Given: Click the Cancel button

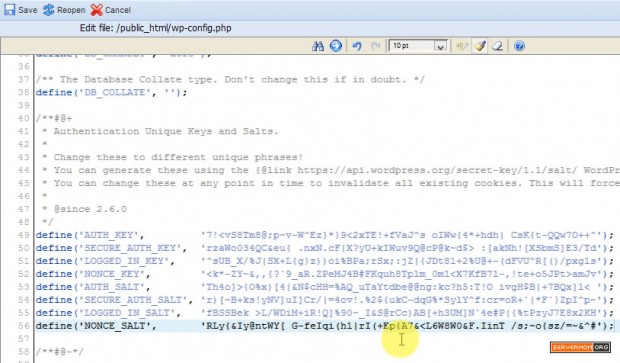Looking at the screenshot, I should 111,10.
